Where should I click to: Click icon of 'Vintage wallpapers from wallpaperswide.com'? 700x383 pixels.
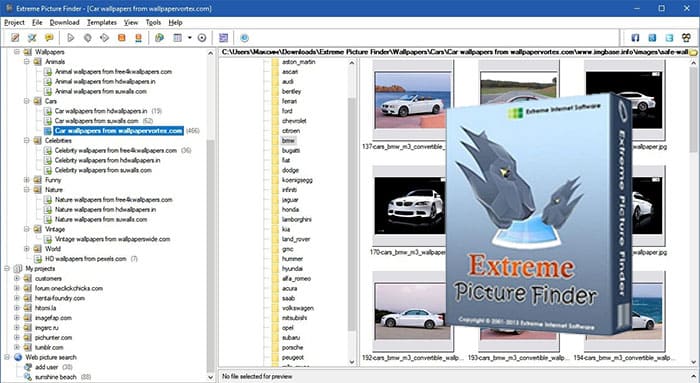(x=47, y=239)
